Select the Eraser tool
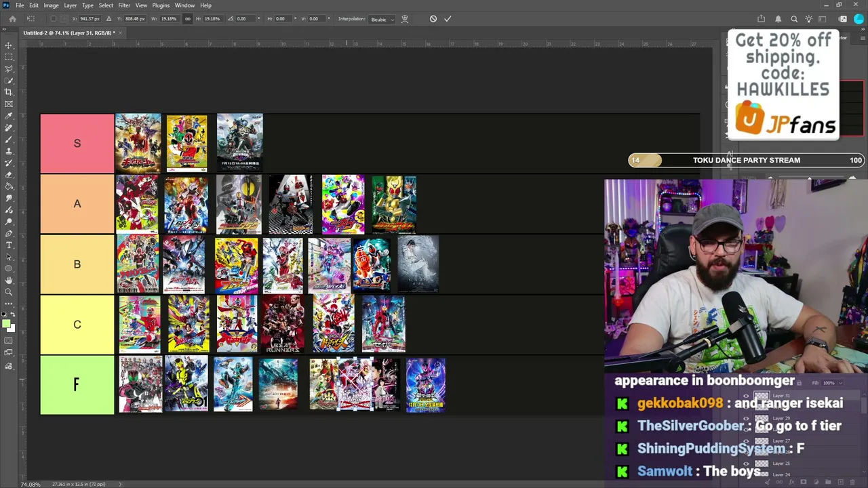This screenshot has width=868, height=488. [x=9, y=174]
